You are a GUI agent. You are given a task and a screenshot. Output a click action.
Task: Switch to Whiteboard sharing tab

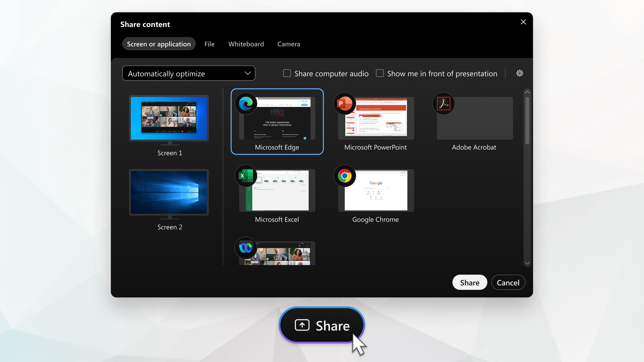[x=246, y=44]
